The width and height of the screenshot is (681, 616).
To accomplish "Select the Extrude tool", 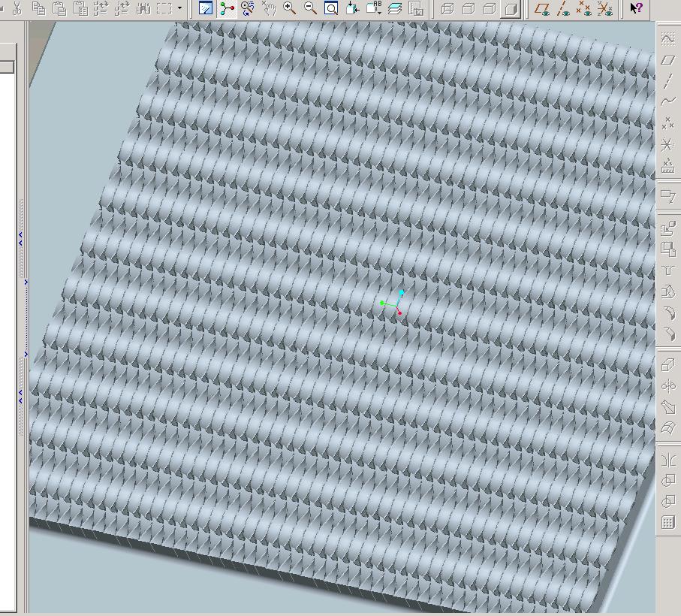I will coord(668,365).
